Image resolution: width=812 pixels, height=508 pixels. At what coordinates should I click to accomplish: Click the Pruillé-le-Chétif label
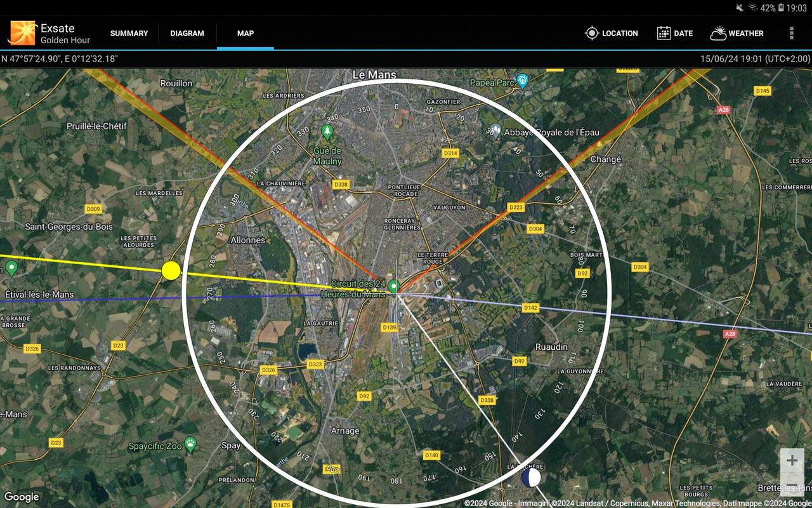(96, 126)
